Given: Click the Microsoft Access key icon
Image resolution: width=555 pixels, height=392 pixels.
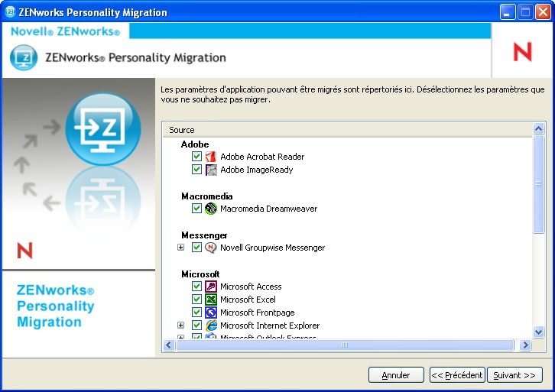Looking at the screenshot, I should point(211,287).
